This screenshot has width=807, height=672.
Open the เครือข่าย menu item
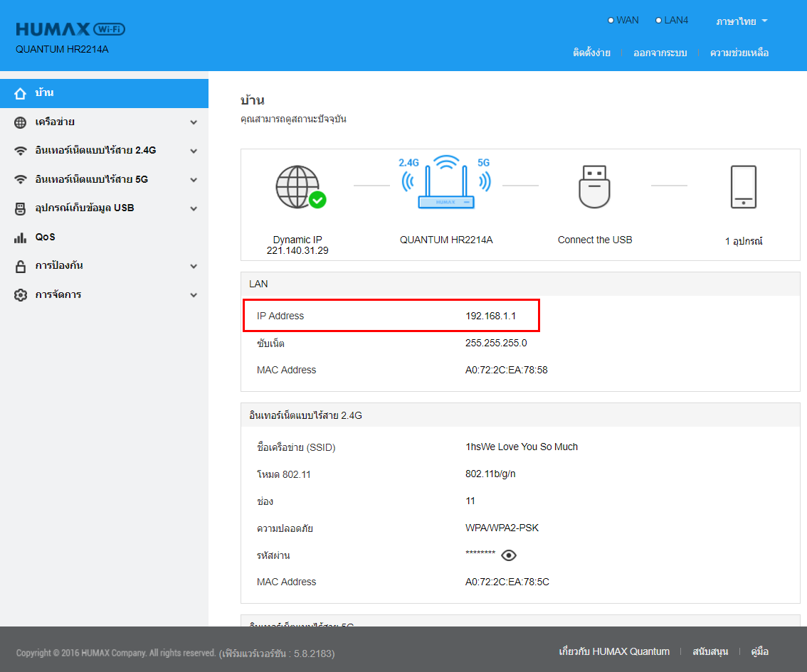click(104, 122)
